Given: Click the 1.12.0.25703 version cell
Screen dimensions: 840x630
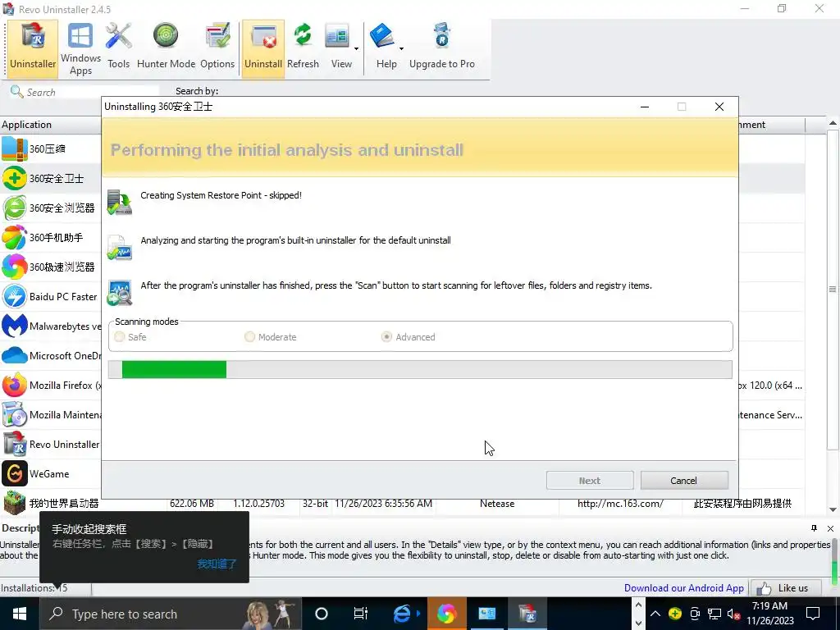Looking at the screenshot, I should click(258, 504).
